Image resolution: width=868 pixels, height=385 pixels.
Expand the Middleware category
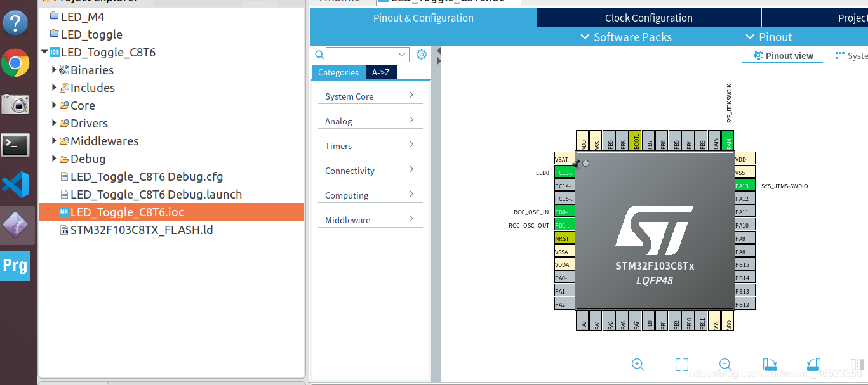click(x=370, y=220)
